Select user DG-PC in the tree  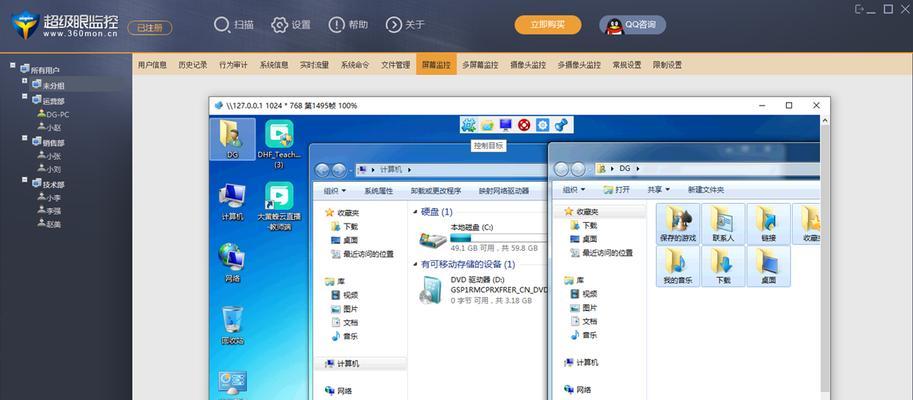53,114
